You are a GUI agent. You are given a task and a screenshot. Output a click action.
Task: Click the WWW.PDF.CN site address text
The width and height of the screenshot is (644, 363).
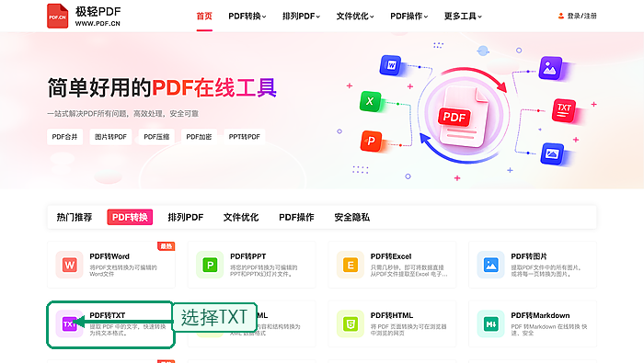(98, 24)
